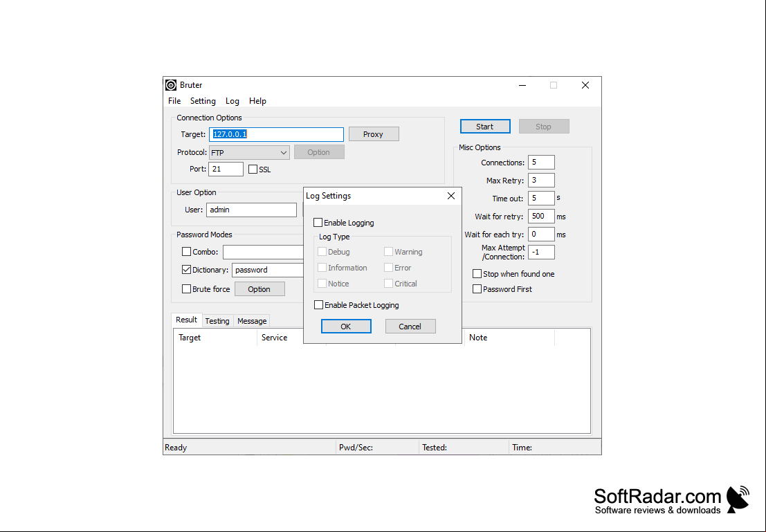Click into the Port field
The height and width of the screenshot is (532, 766).
pos(226,169)
